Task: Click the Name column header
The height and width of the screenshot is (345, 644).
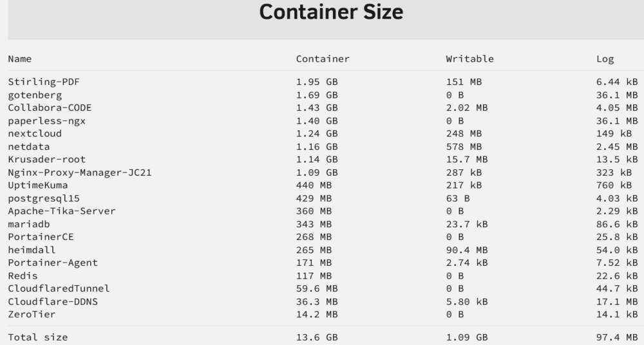Action: (x=20, y=59)
